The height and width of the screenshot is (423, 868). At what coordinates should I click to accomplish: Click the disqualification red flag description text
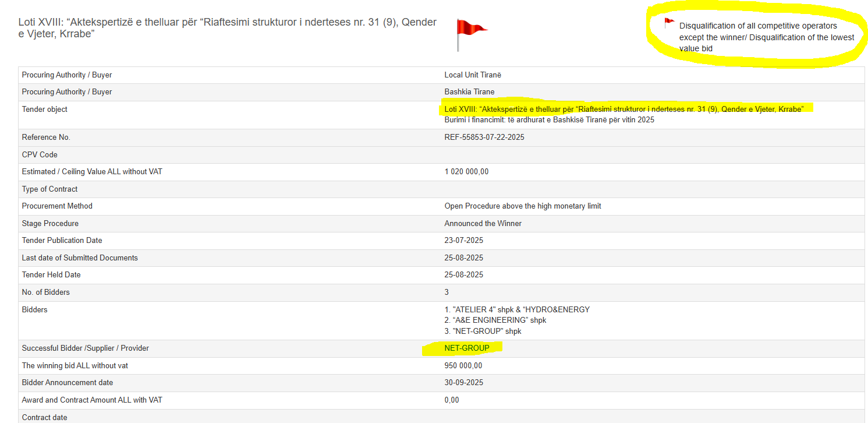pyautogui.click(x=766, y=37)
